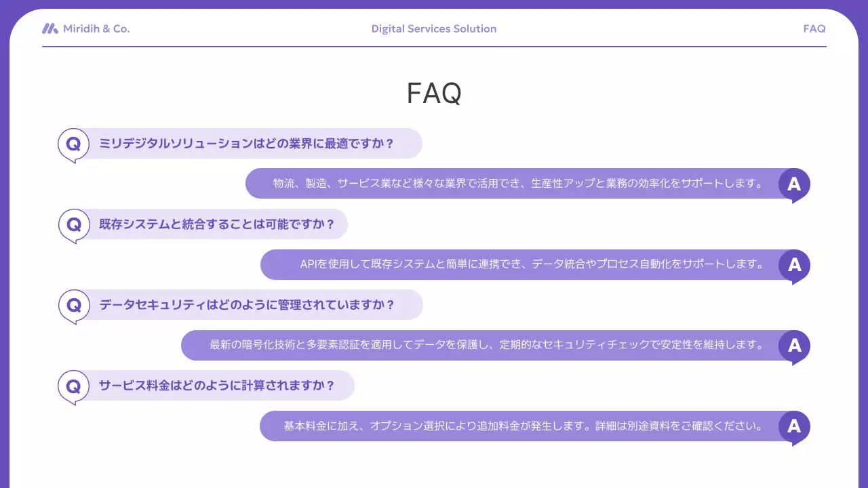The image size is (868, 488).
Task: Select the Q icon for data security question
Action: click(x=73, y=304)
